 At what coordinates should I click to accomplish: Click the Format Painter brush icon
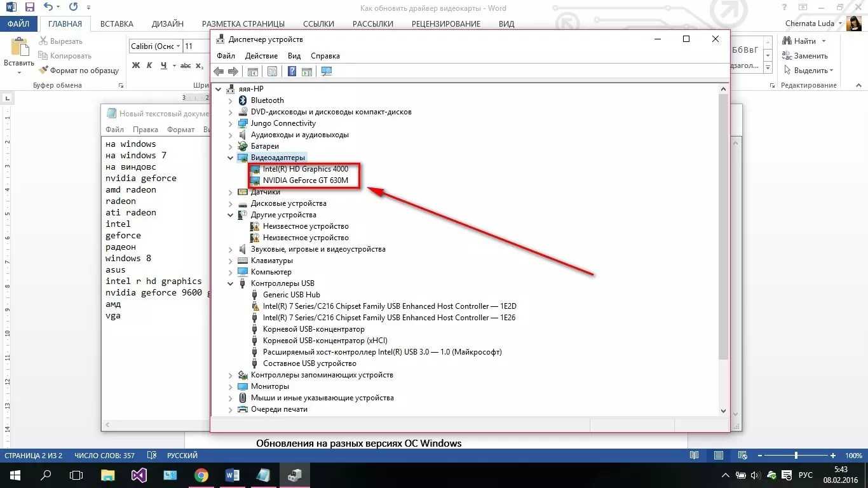pyautogui.click(x=44, y=71)
